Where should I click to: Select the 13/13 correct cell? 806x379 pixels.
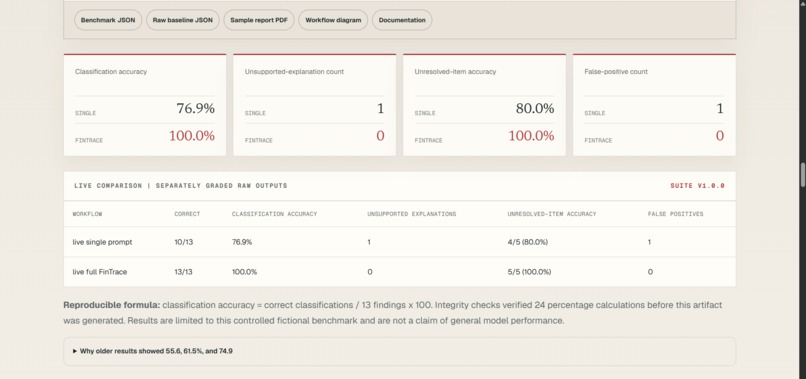click(x=184, y=272)
